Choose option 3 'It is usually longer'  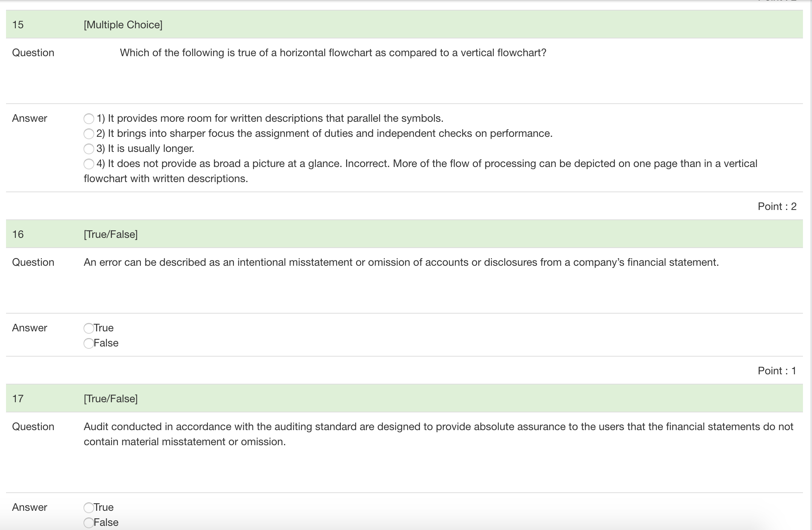89,149
